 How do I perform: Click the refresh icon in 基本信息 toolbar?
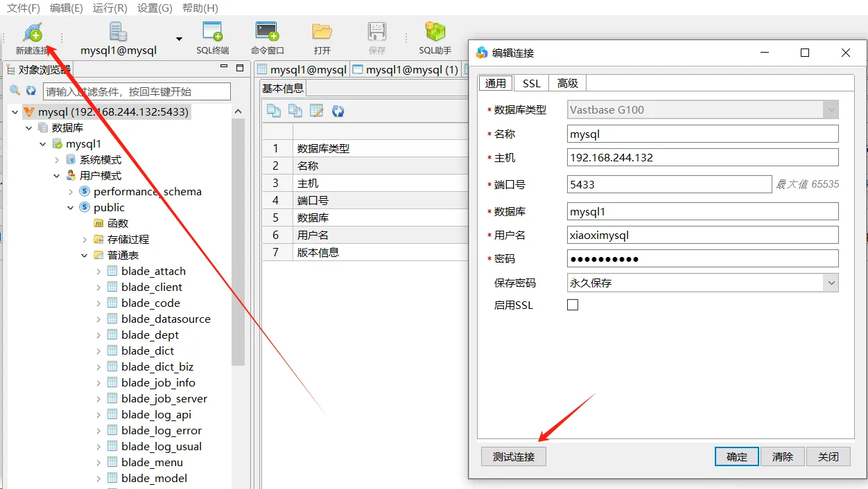pos(338,111)
